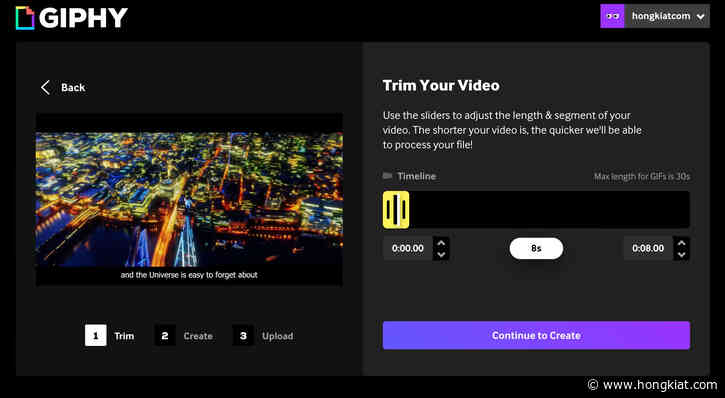Image resolution: width=725 pixels, height=398 pixels.
Task: Click the subtitle 'and the Universe is easy to forget about'
Action: (x=189, y=275)
